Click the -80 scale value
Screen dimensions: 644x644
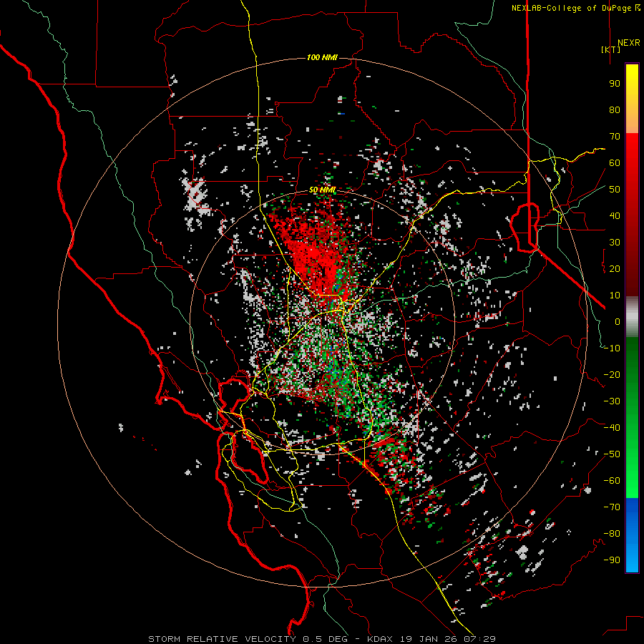tap(612, 534)
